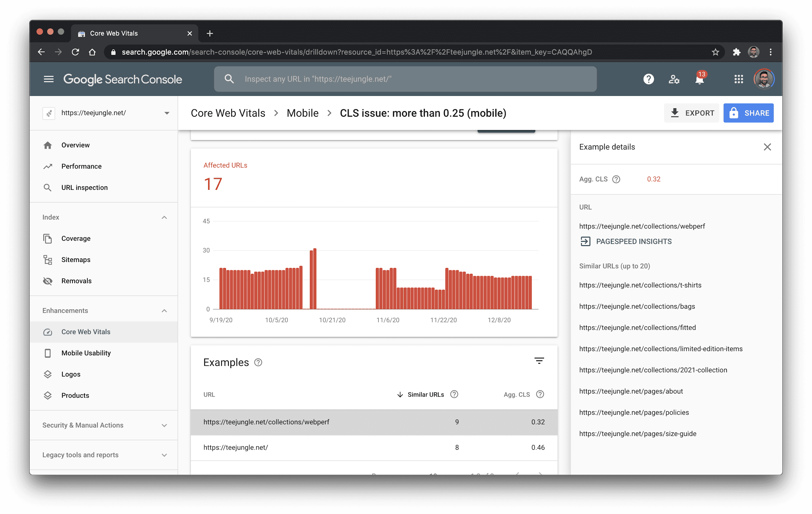Select Mobile tab in breadcrumb navigation
Viewport: 812px width, 514px height.
(302, 113)
